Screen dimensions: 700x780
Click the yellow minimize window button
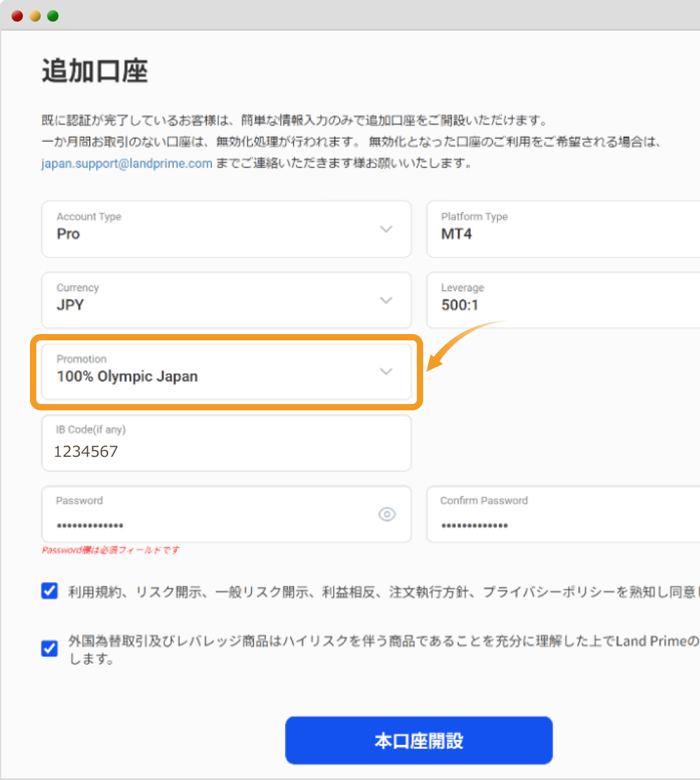click(35, 16)
